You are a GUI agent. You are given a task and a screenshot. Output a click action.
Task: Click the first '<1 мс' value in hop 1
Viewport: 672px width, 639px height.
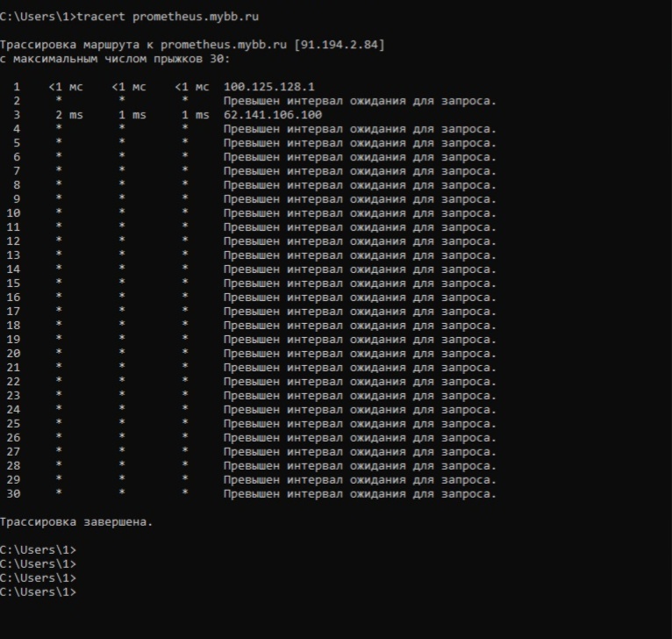66,87
